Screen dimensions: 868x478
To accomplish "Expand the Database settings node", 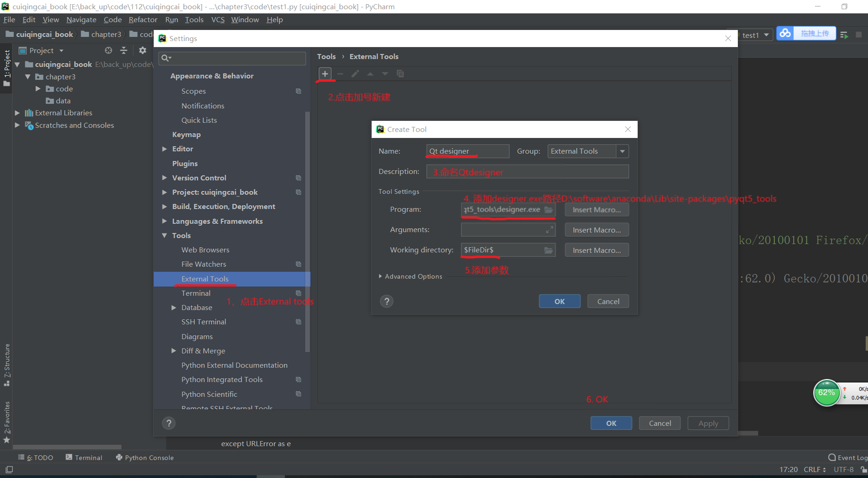I will pos(174,307).
